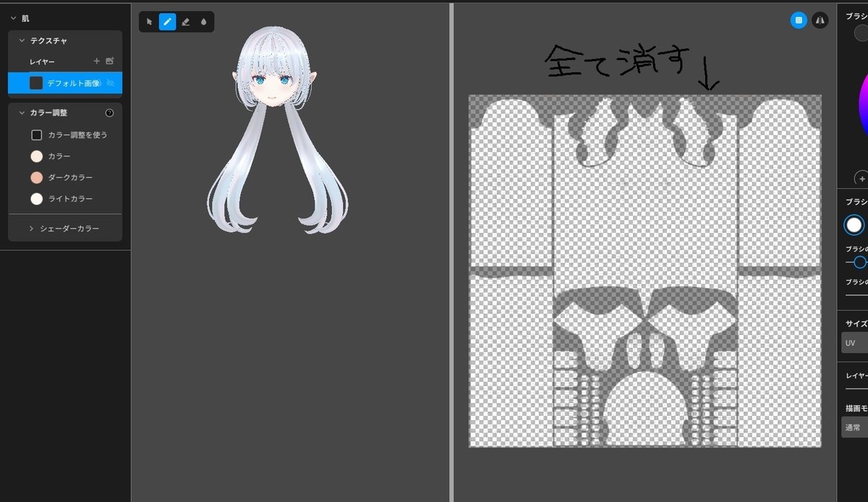This screenshot has height=502, width=868.
Task: Open the help icon next to カラー調整
Action: pyautogui.click(x=109, y=113)
